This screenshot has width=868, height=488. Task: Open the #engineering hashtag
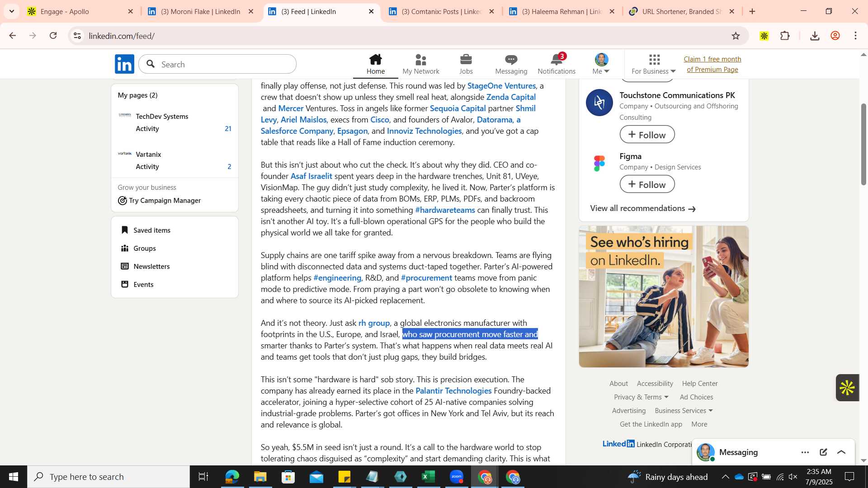pos(337,277)
